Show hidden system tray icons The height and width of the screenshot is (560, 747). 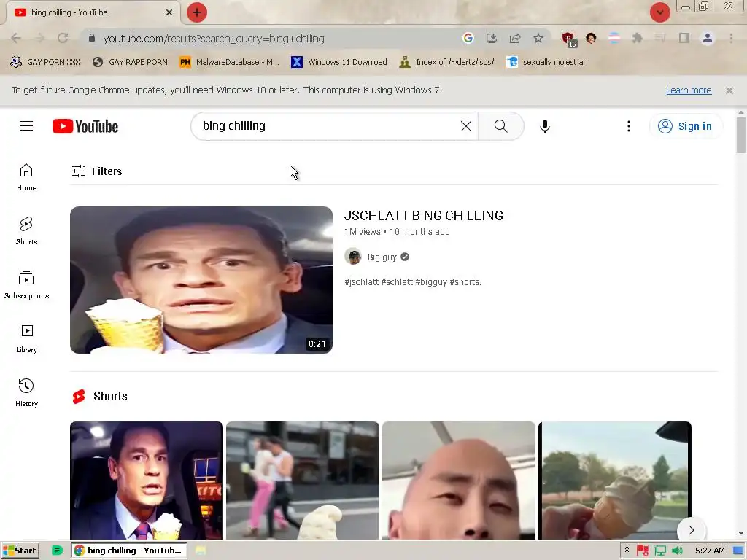coord(627,550)
